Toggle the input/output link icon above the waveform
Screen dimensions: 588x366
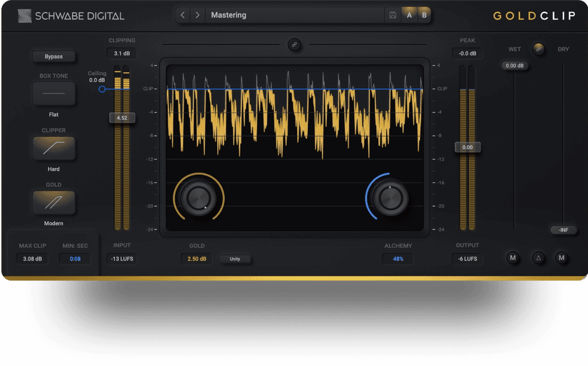(295, 45)
